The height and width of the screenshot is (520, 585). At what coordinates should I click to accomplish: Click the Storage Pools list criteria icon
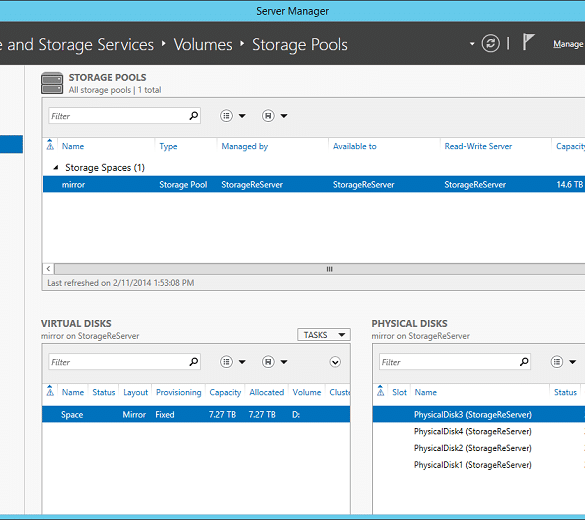[x=226, y=116]
